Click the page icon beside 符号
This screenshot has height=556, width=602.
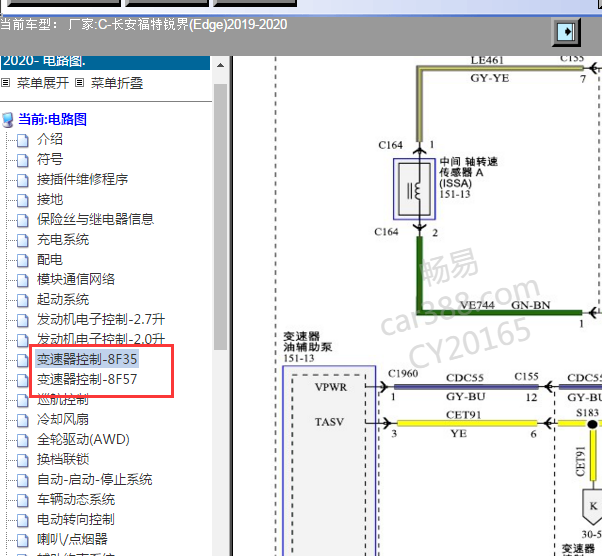[23, 160]
